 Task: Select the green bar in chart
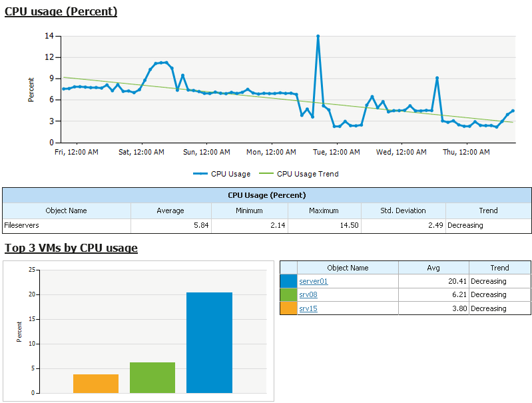click(x=152, y=378)
